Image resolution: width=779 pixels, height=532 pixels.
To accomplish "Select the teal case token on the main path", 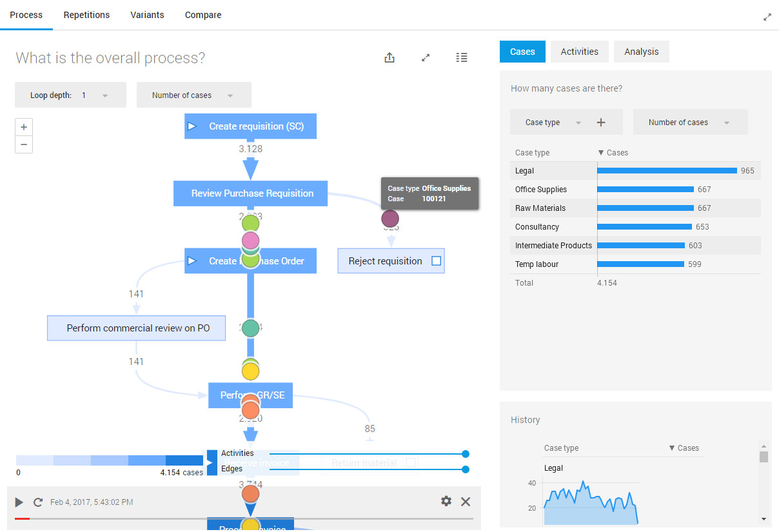I will point(250,328).
